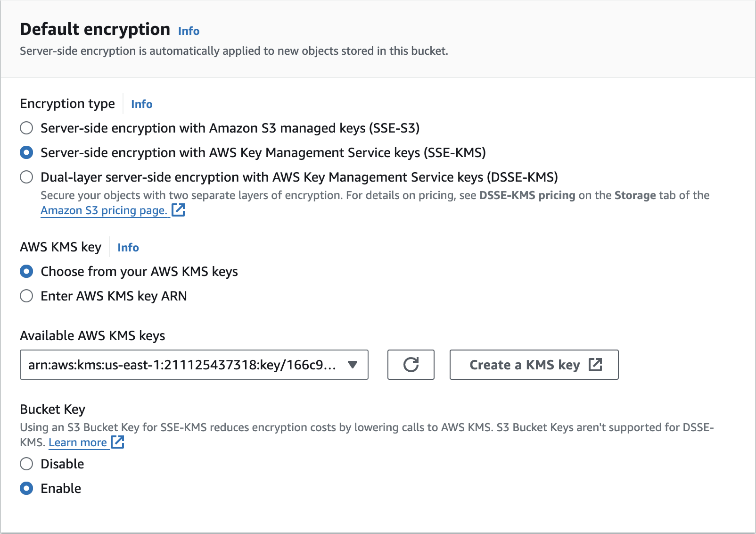Click the 'Default encryption' heading text
This screenshot has height=534, width=756.
(x=95, y=29)
